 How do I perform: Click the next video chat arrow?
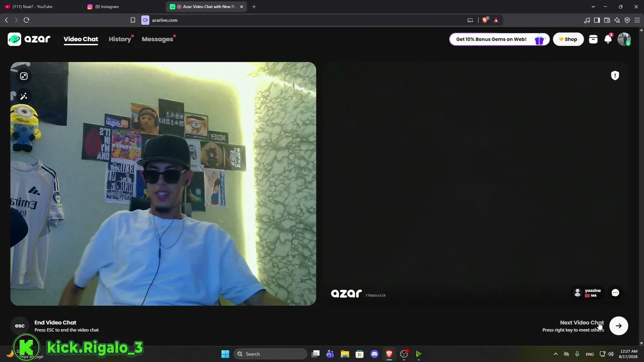click(x=618, y=326)
